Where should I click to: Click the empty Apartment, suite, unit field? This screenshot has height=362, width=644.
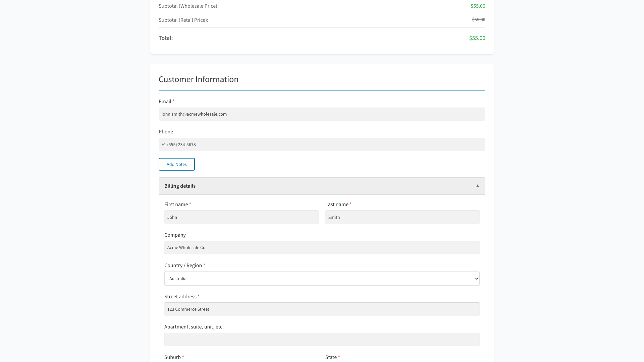pyautogui.click(x=322, y=339)
